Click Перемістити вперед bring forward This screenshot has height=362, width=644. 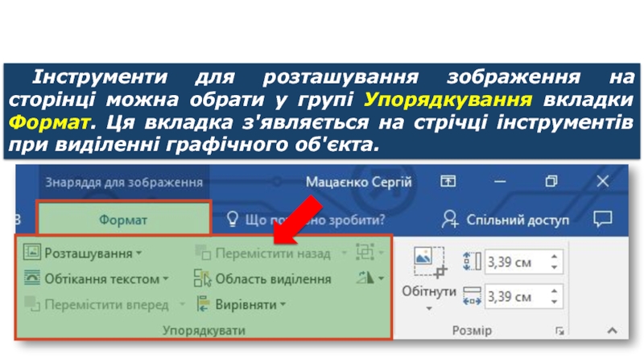pos(107,305)
